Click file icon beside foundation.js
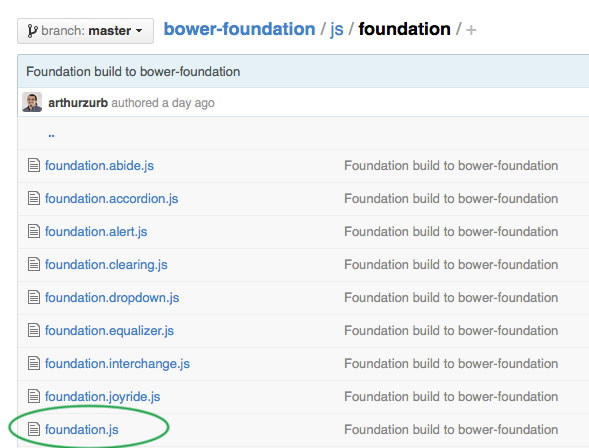 click(x=34, y=429)
